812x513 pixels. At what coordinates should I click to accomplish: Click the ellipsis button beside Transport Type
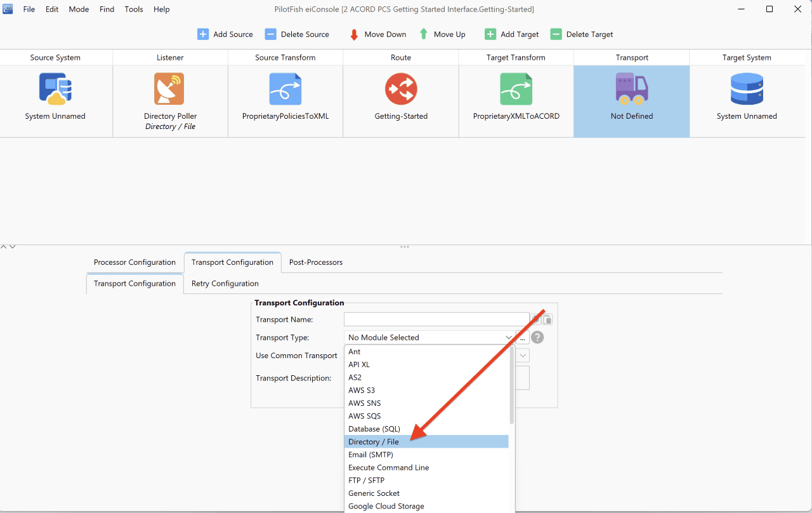523,338
